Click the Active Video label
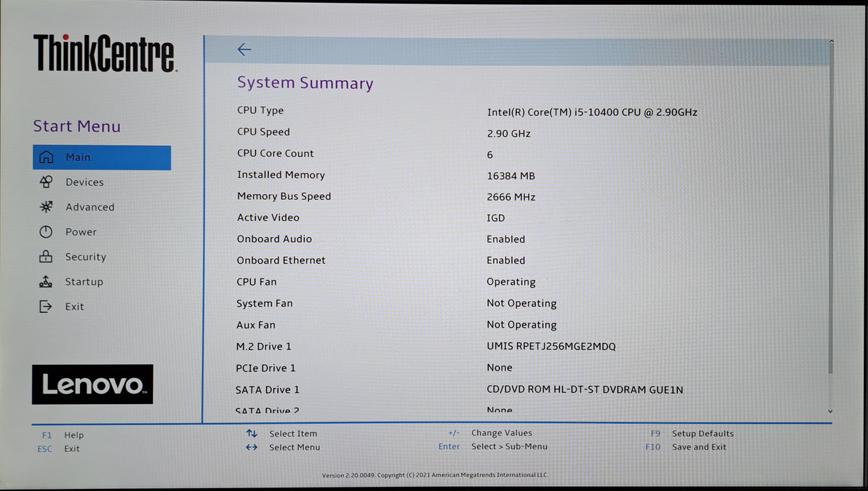Viewport: 868px width, 491px height. point(268,218)
